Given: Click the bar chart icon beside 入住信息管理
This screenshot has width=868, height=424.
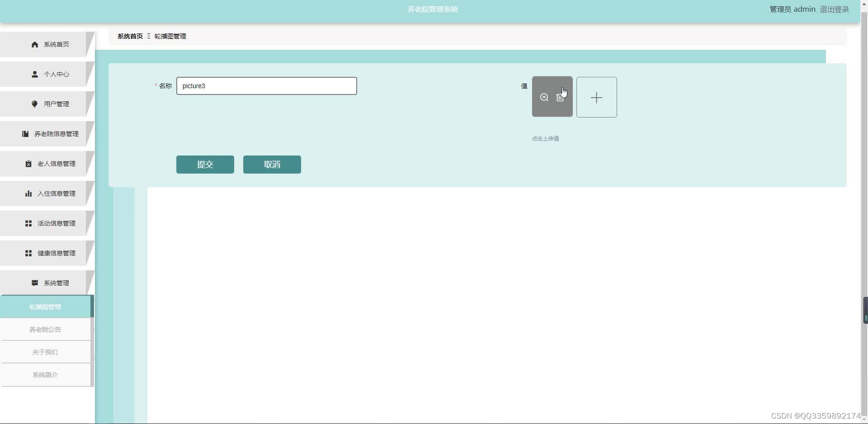Looking at the screenshot, I should [x=28, y=193].
